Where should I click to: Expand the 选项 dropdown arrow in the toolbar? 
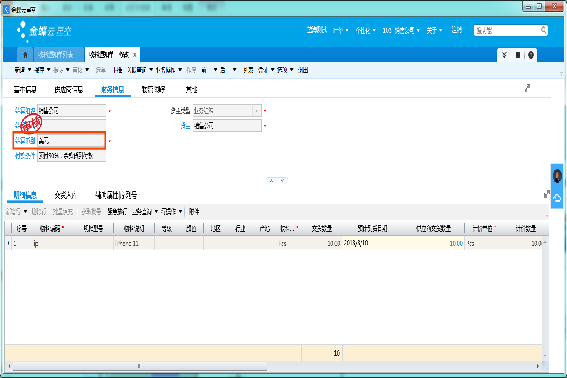(291, 69)
